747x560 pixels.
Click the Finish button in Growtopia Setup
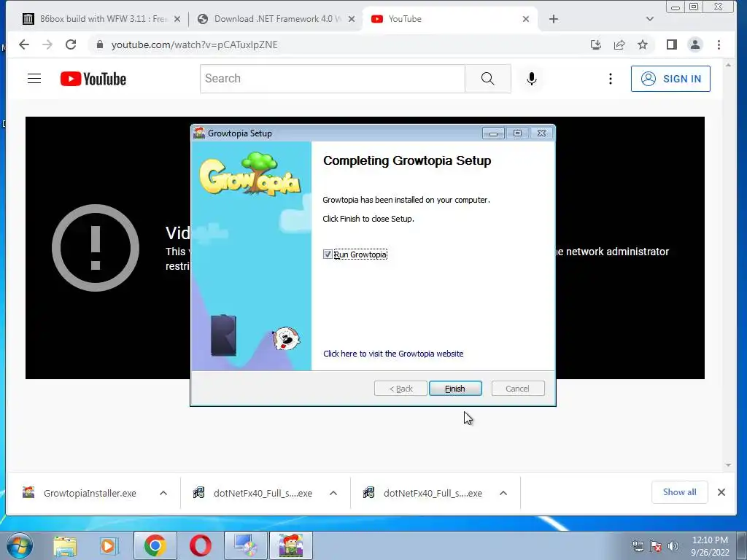click(455, 389)
